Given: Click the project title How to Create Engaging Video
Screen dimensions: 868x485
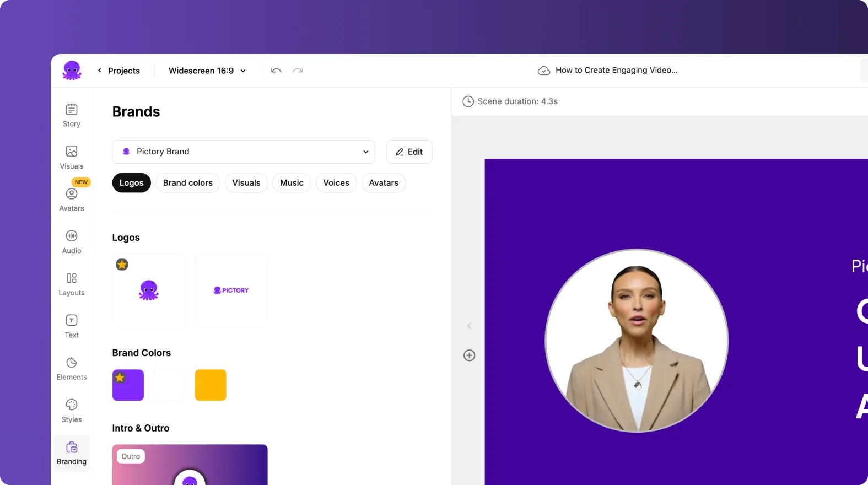Looking at the screenshot, I should coord(617,70).
